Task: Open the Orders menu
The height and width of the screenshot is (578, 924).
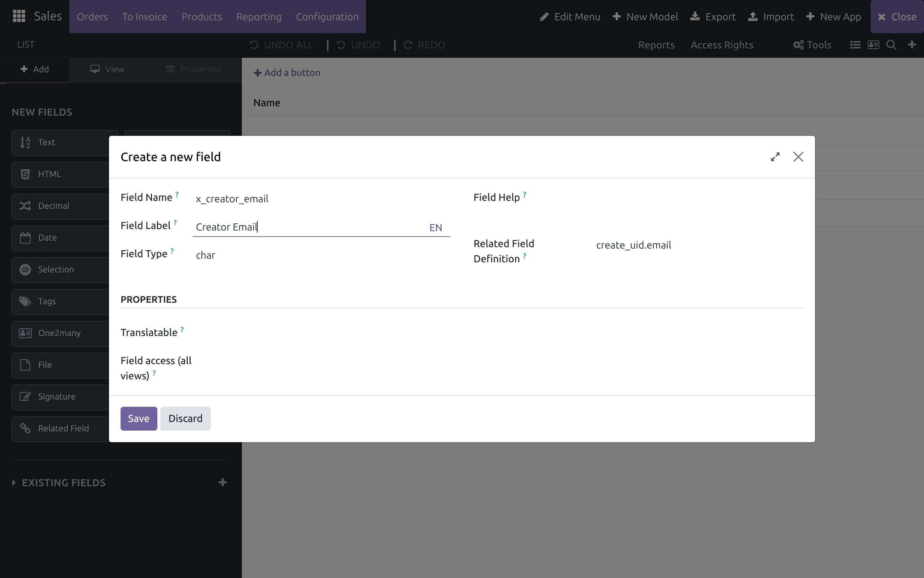Action: click(x=92, y=17)
